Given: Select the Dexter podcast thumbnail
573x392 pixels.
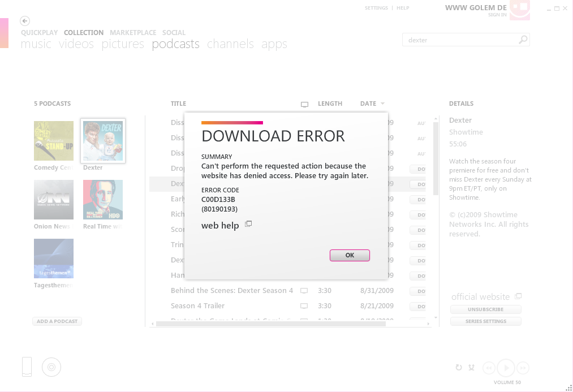Looking at the screenshot, I should (x=102, y=140).
